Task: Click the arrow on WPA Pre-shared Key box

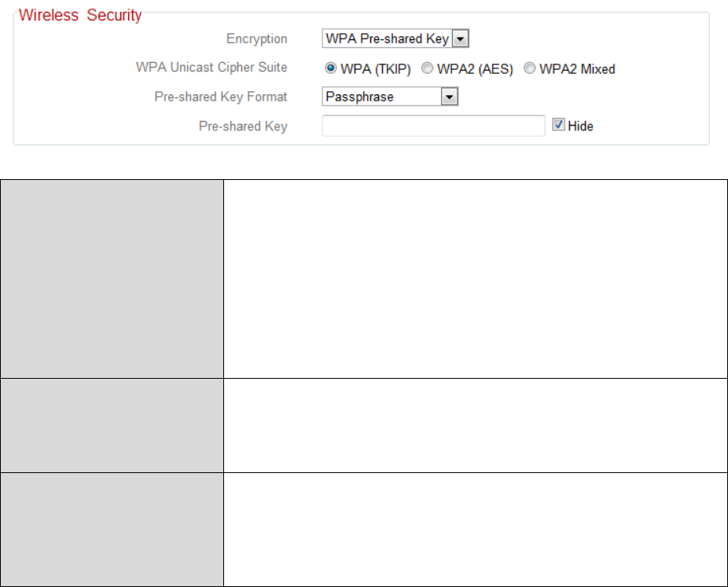Action: (x=461, y=39)
